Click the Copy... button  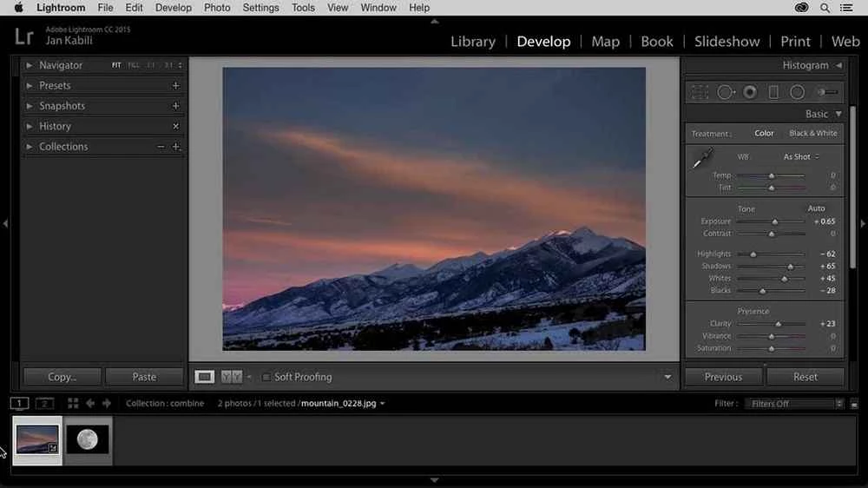(62, 377)
